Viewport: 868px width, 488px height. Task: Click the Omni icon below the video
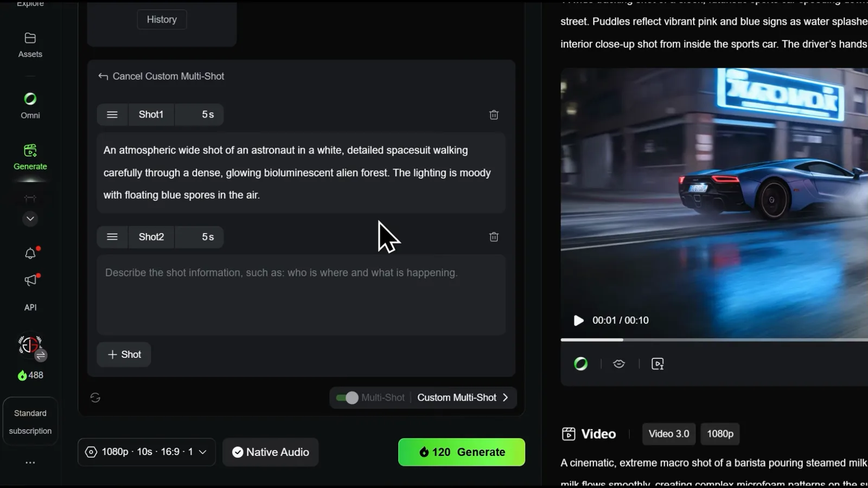(x=581, y=364)
